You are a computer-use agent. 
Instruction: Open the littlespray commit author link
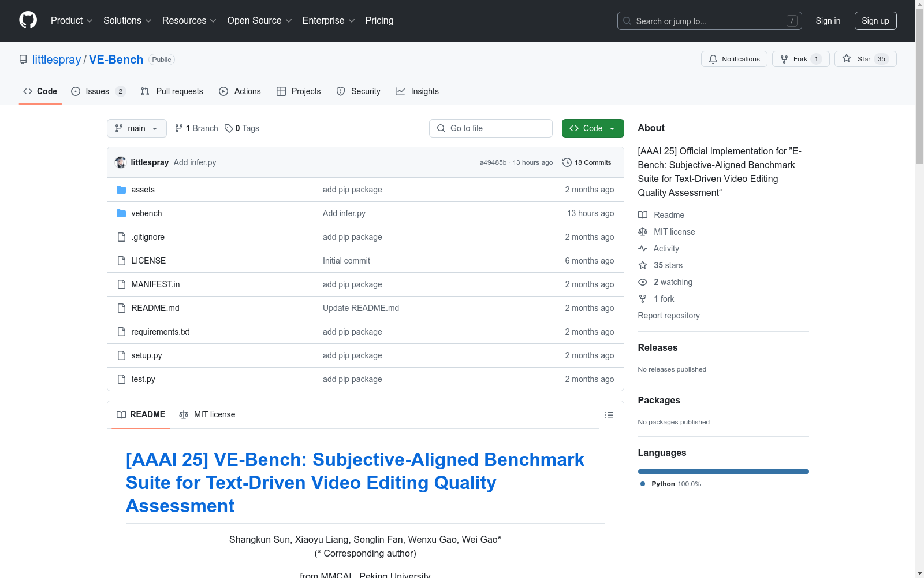(x=150, y=162)
